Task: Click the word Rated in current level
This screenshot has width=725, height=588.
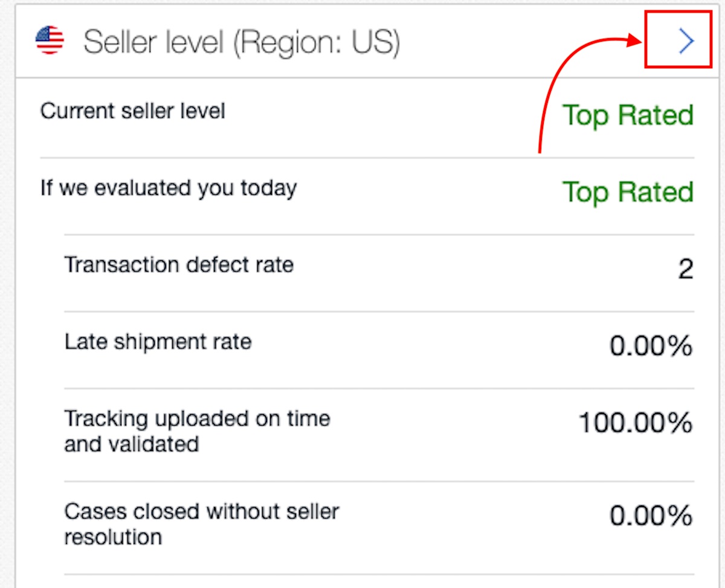Action: click(657, 115)
